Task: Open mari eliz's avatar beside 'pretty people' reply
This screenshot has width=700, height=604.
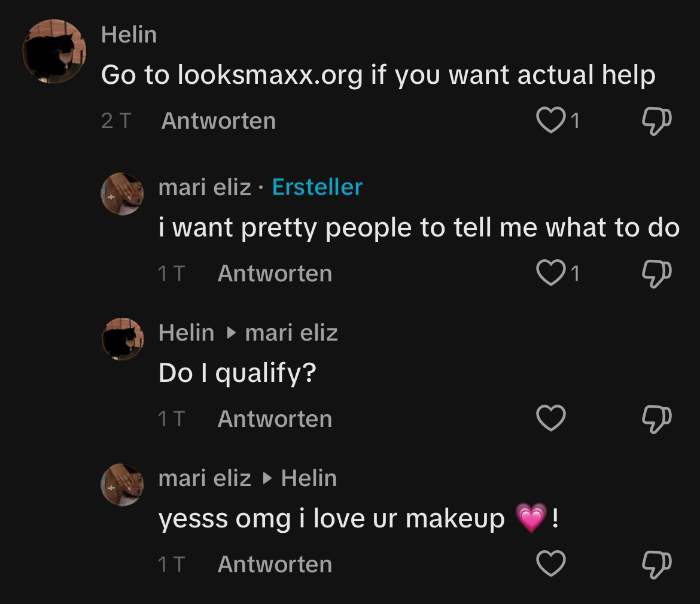Action: point(123,194)
